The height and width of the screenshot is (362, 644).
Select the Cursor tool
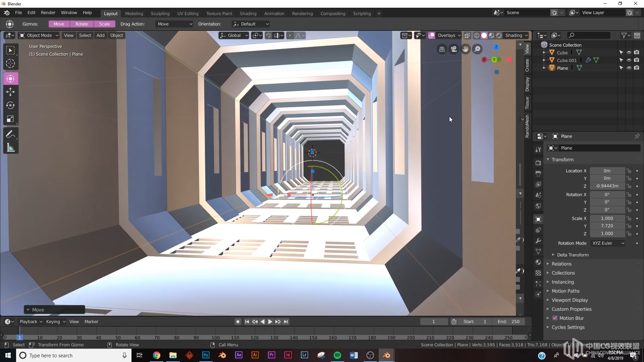(11, 63)
